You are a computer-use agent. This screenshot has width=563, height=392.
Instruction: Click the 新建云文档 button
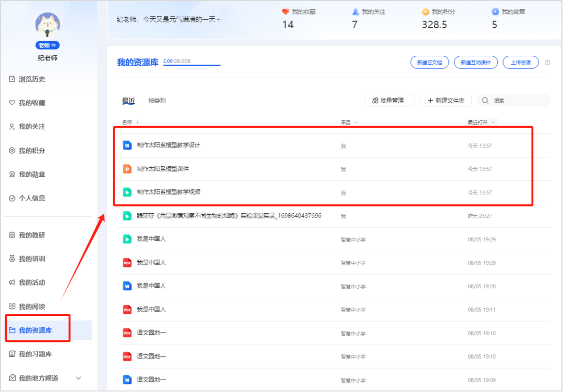(x=430, y=62)
